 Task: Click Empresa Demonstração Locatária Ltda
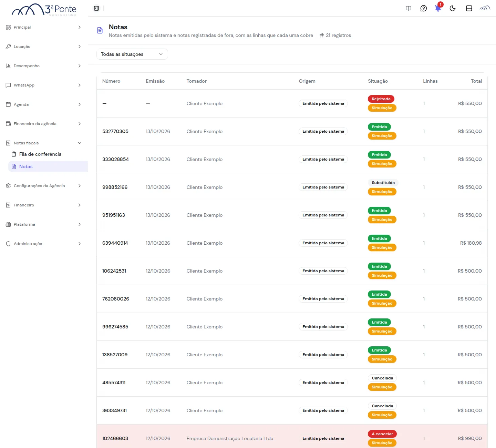[x=230, y=438]
